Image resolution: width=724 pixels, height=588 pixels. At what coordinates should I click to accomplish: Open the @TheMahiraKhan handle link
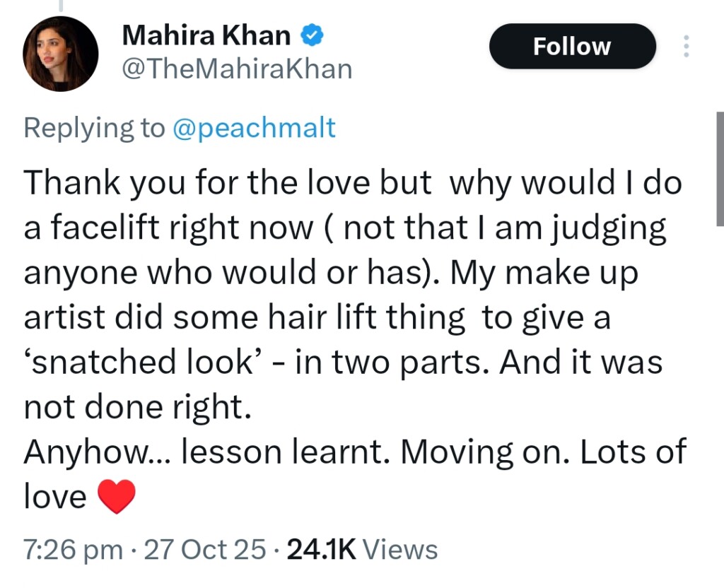point(238,69)
